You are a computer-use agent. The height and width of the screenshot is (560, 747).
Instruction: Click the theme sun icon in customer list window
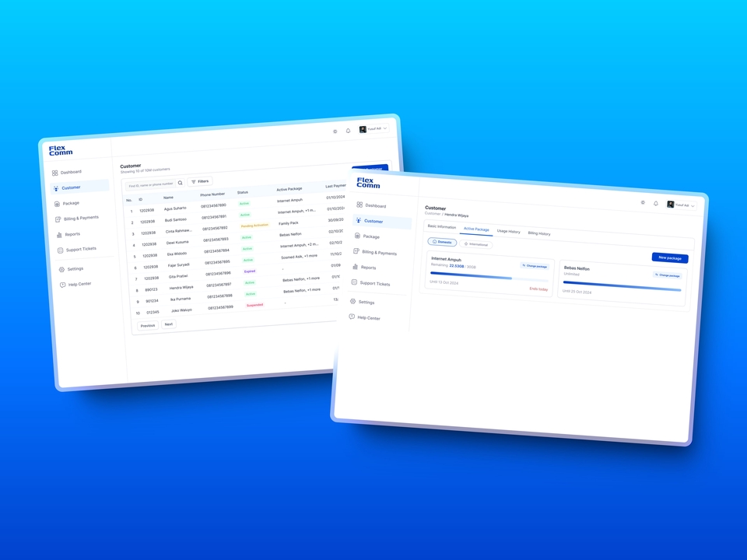coord(335,131)
